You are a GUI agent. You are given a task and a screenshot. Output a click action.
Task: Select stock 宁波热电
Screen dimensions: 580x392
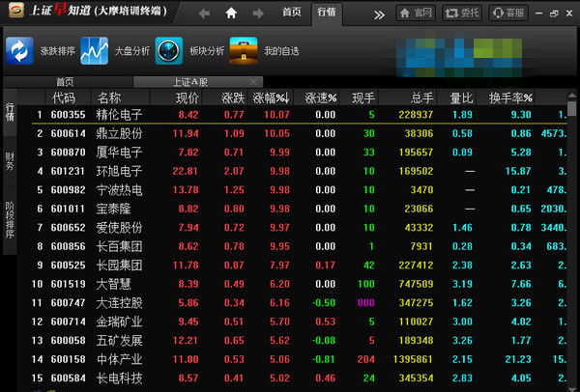click(119, 190)
